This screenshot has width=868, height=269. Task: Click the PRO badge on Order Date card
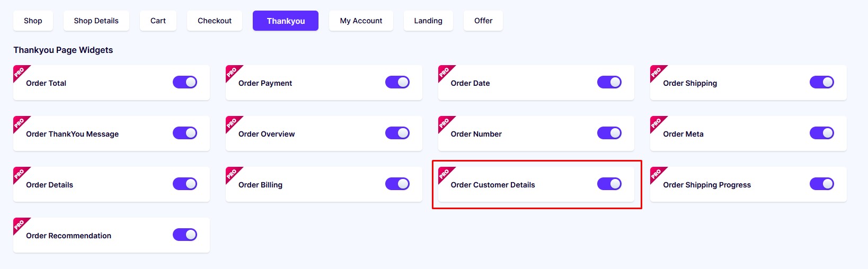tap(445, 71)
